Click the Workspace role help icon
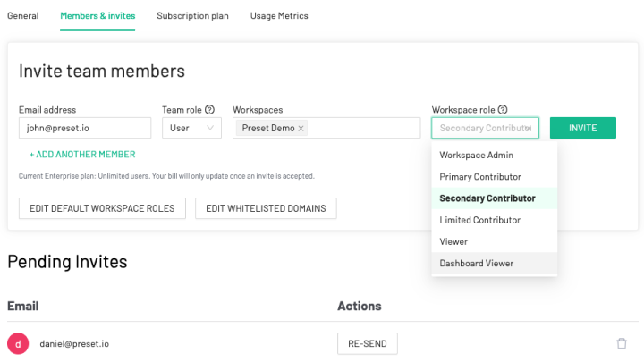 (503, 110)
